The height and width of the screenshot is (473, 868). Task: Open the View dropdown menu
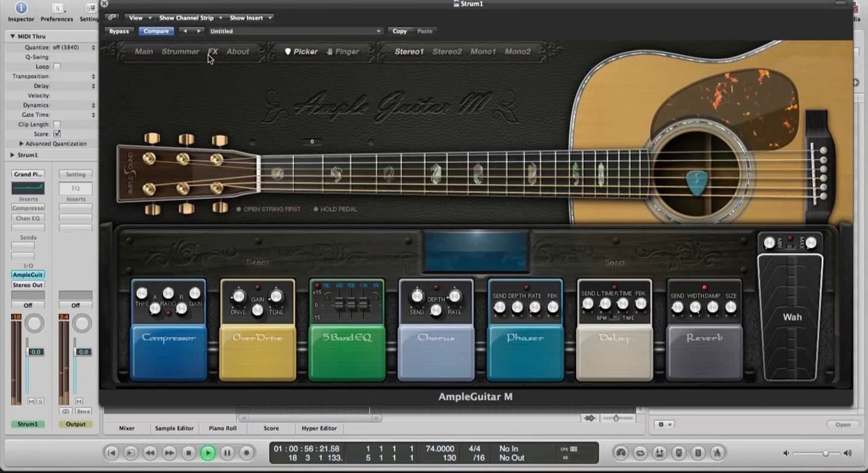[139, 18]
